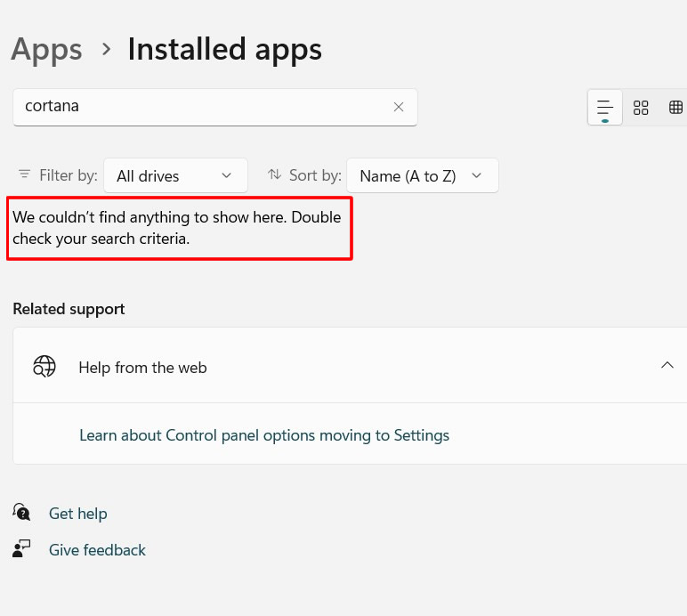Click the Installed apps page title

224,49
